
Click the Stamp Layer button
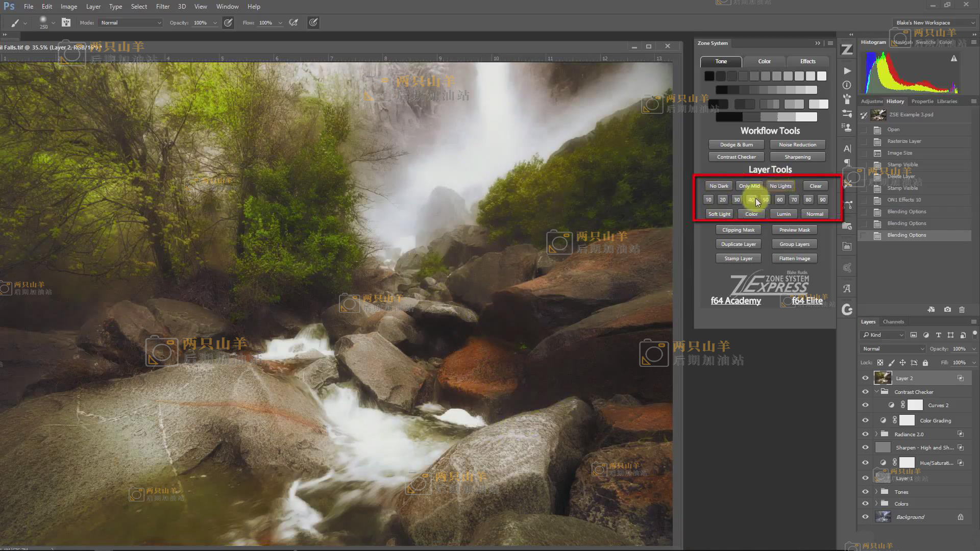[x=738, y=259]
